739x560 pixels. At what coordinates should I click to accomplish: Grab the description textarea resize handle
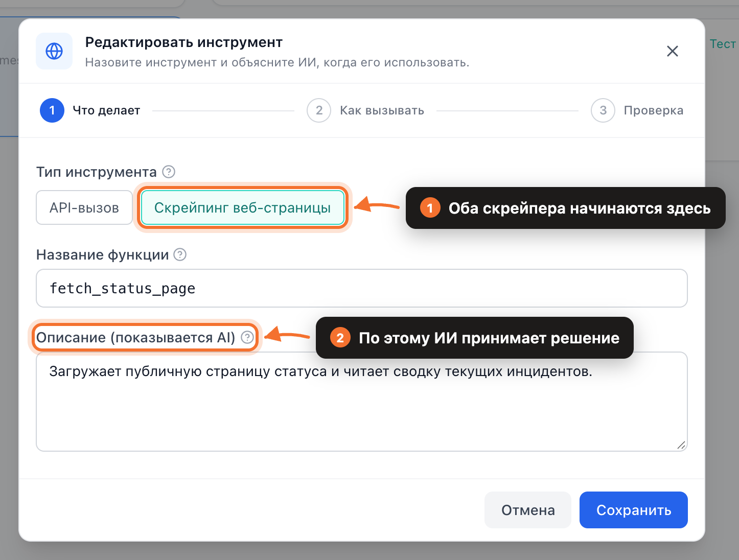click(x=681, y=445)
